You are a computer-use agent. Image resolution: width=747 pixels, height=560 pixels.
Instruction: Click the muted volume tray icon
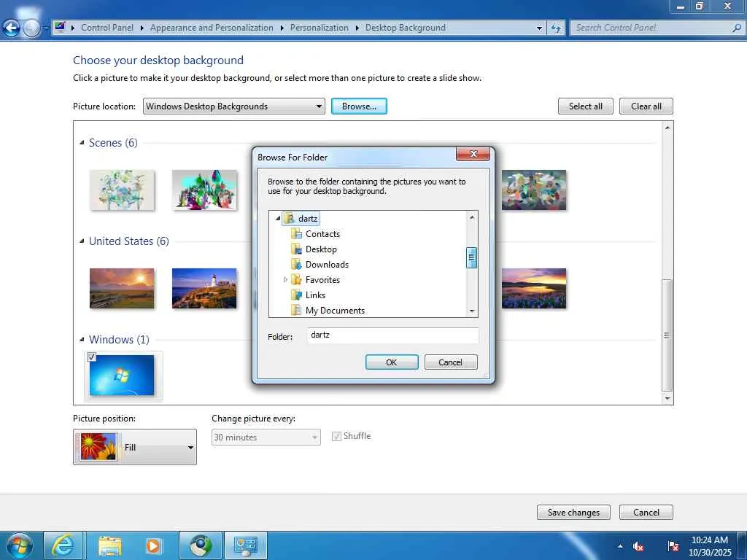coord(638,546)
